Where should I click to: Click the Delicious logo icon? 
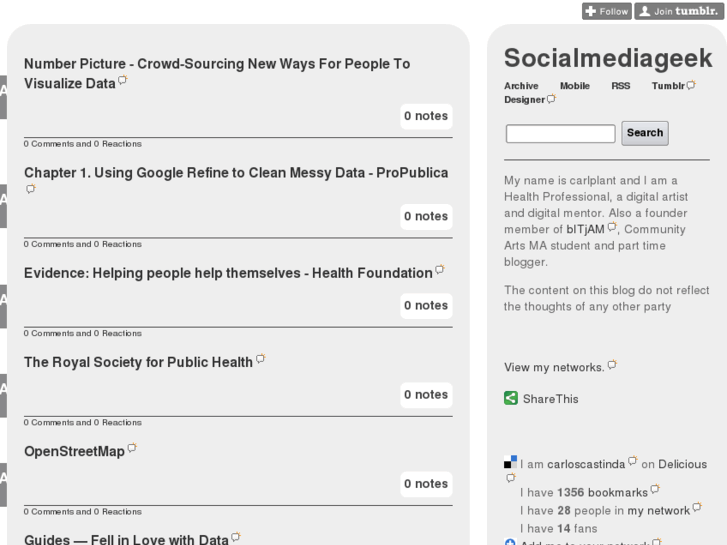coord(511,462)
